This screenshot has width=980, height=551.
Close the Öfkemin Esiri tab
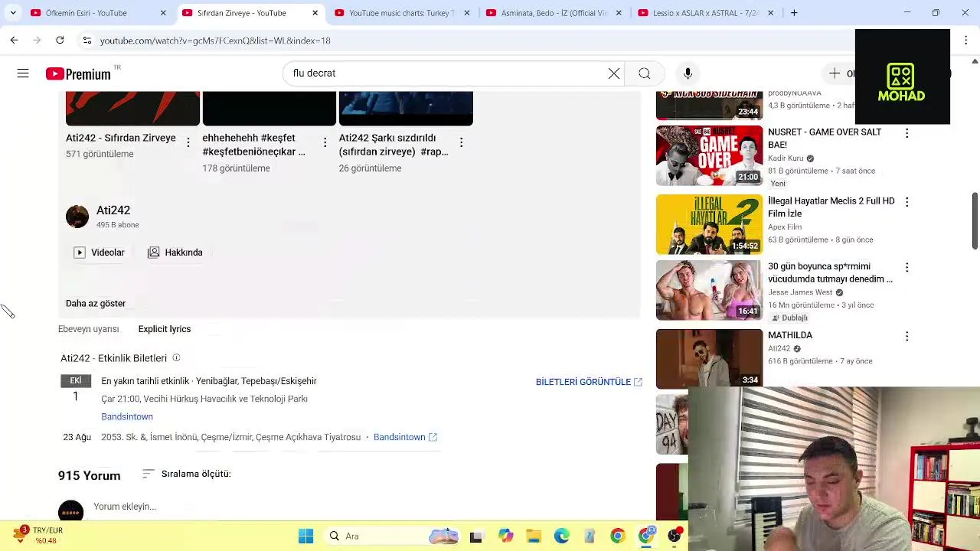pos(163,13)
